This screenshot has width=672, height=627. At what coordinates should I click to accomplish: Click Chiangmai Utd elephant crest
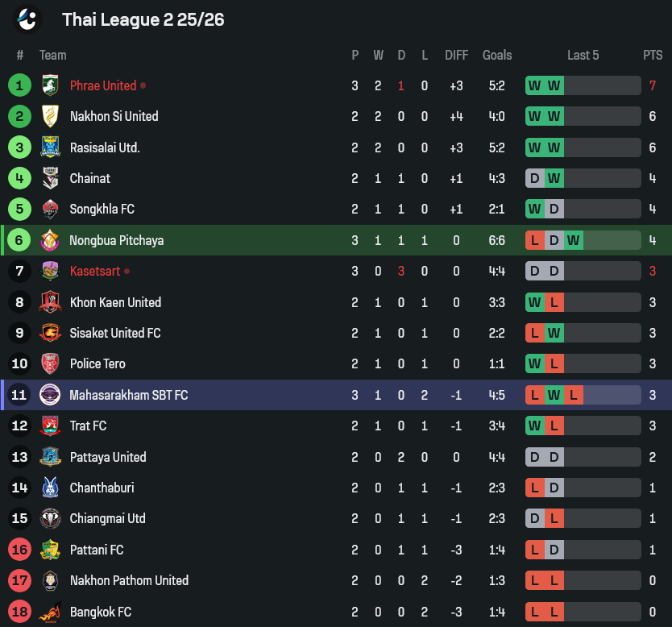(x=50, y=518)
